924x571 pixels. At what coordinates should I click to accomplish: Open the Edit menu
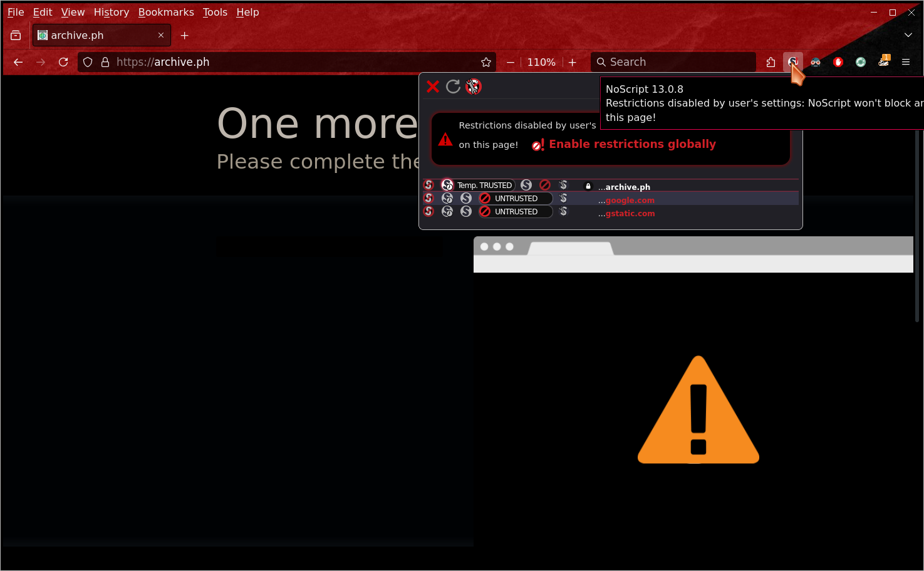point(43,12)
